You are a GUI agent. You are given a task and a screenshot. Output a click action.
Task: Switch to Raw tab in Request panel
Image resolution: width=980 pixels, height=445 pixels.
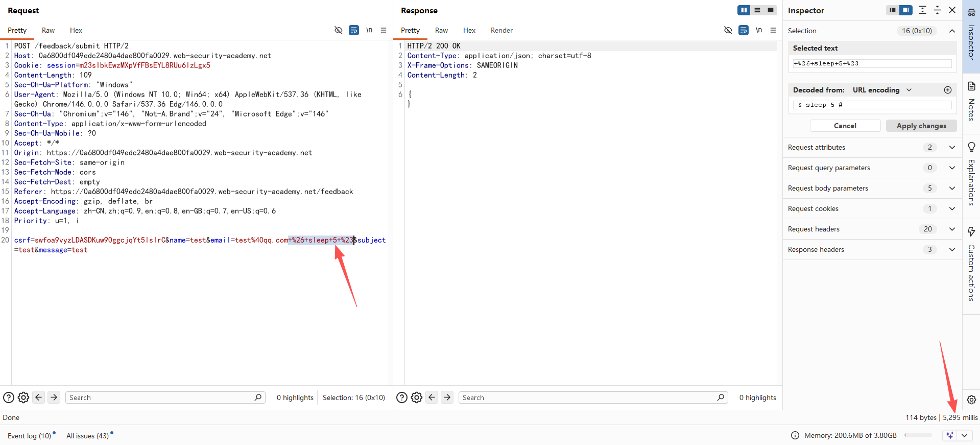tap(48, 30)
